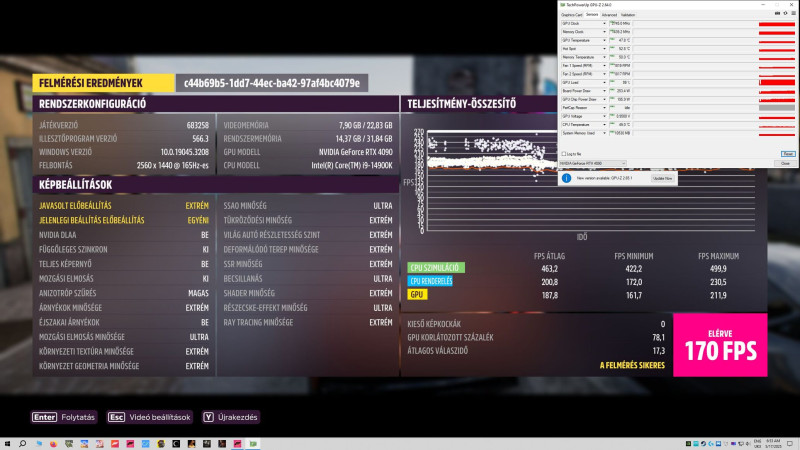800x450 pixels.
Task: Open the Memory Clock sensor dropdown
Action: point(604,32)
